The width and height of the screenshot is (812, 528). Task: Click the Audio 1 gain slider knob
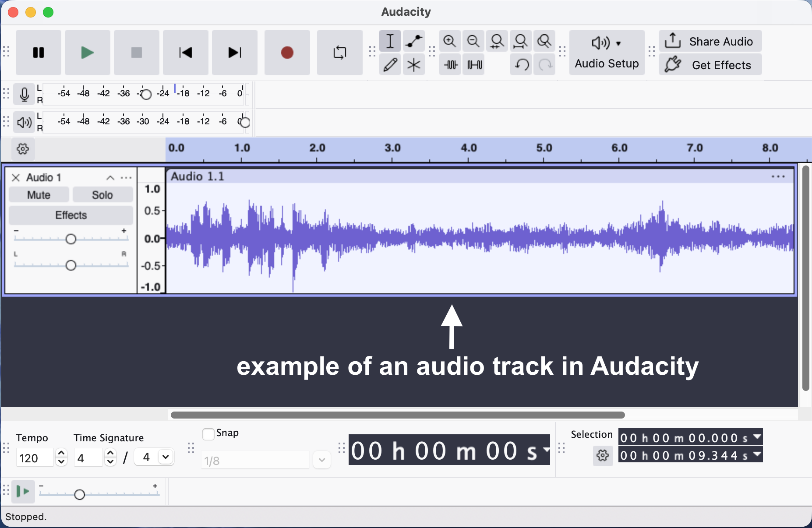(x=71, y=239)
